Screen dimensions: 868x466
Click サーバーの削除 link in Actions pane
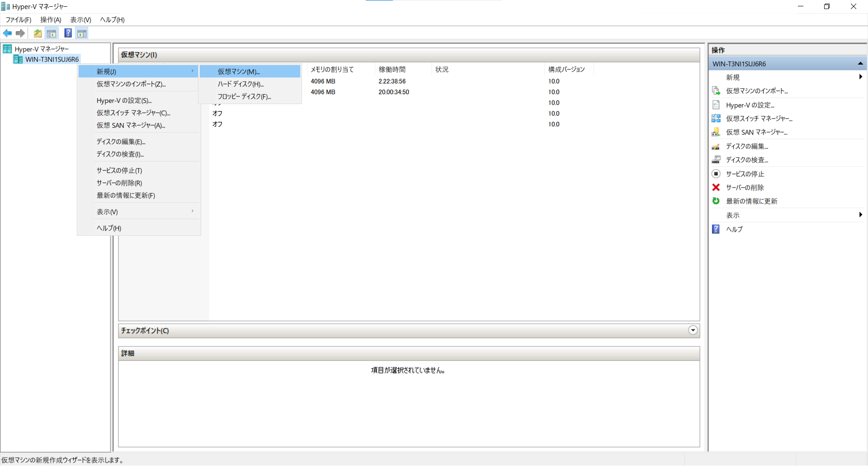[x=745, y=187]
